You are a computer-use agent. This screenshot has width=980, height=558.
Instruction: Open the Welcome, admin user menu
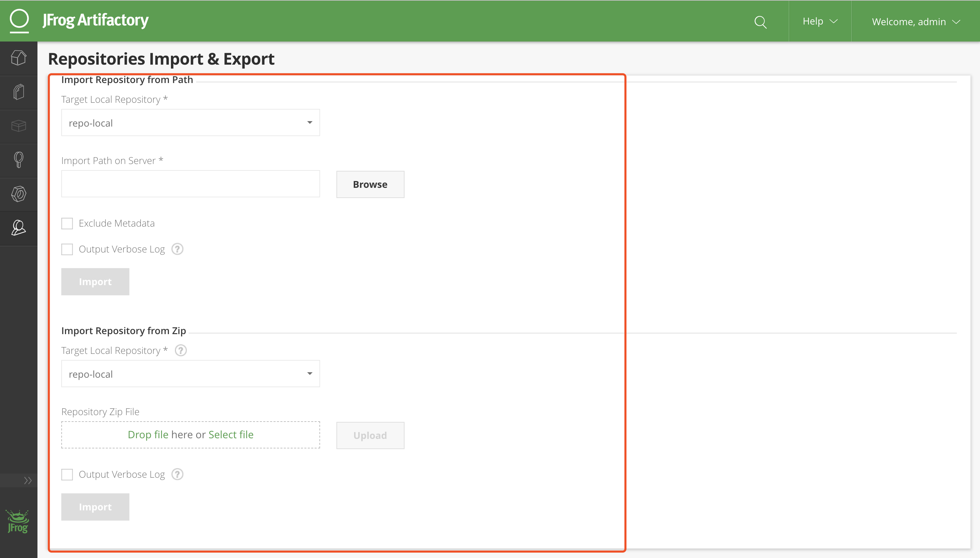[x=915, y=22]
